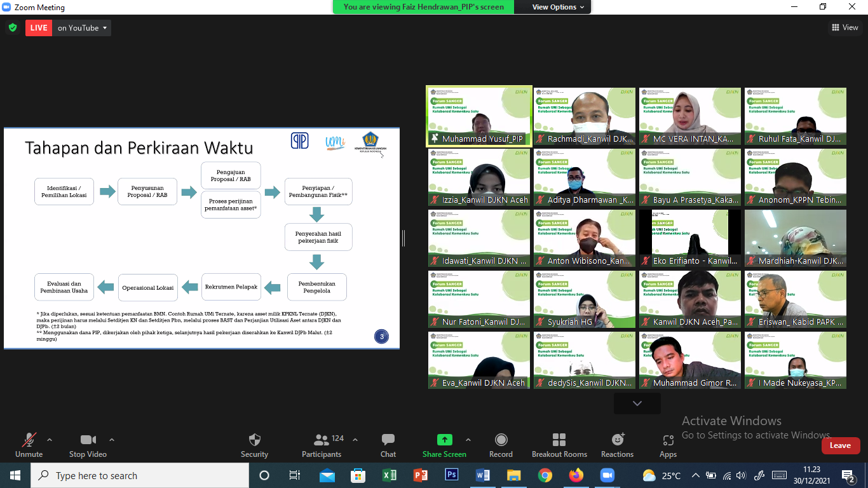Expand video options arrow beside Stop Video
The width and height of the screenshot is (868, 488).
112,440
